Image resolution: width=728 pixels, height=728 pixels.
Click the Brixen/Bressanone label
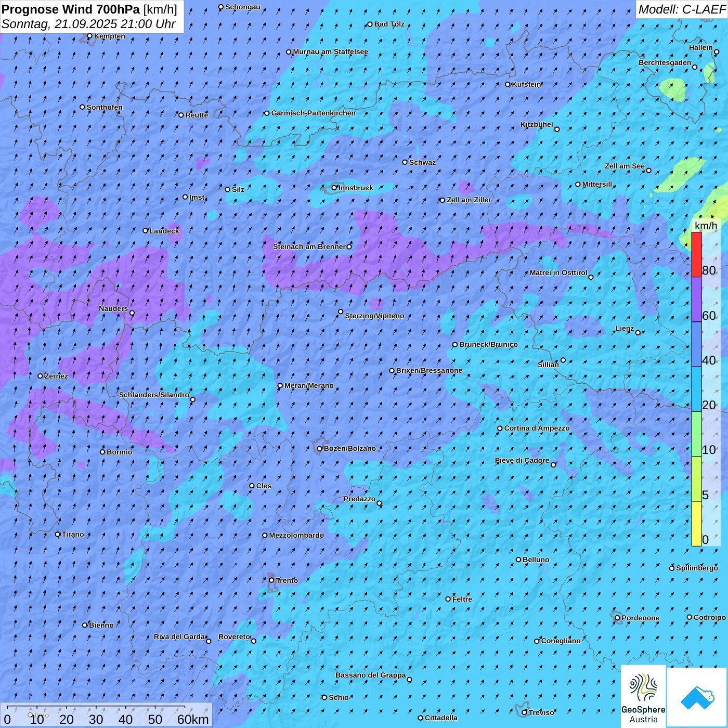429,371
